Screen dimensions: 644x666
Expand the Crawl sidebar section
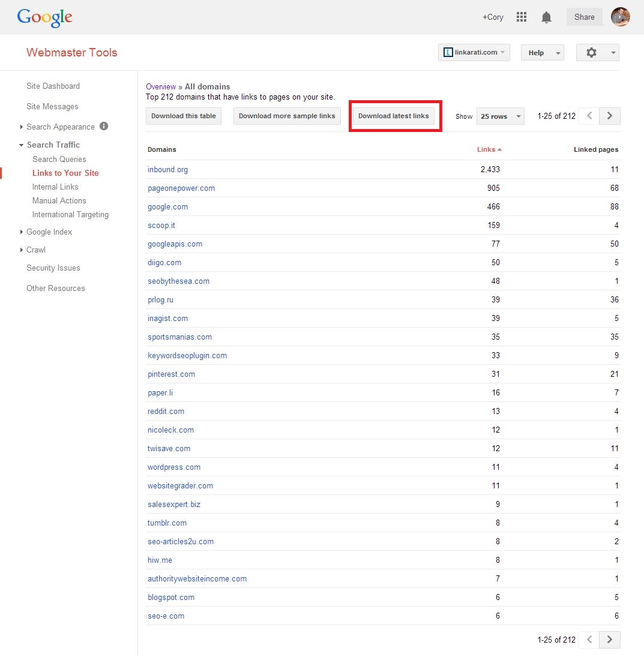pyautogui.click(x=36, y=250)
